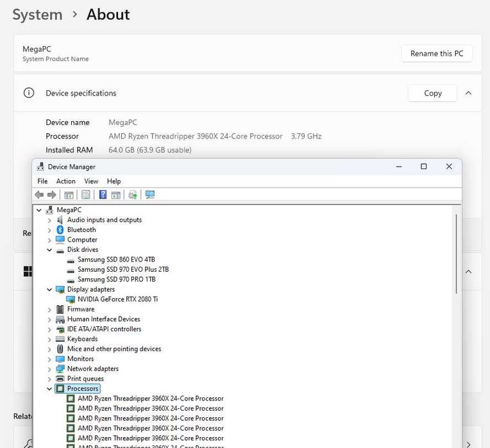Click the Windows logo icon behind Device Manager

click(x=28, y=271)
